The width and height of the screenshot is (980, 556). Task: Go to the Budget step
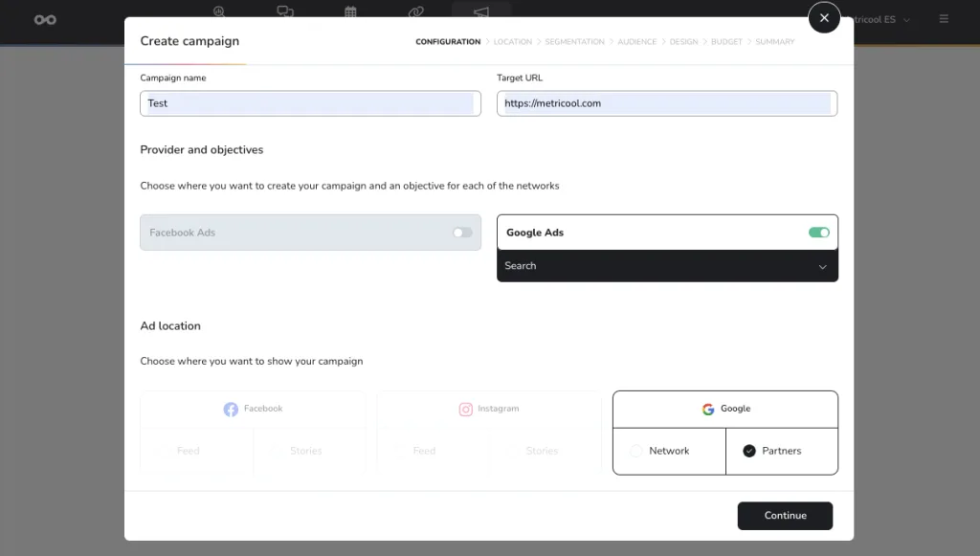point(726,42)
